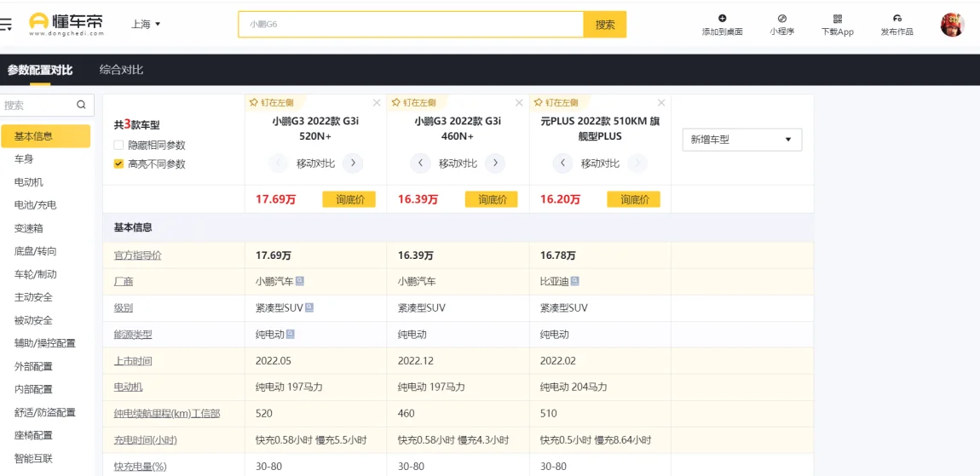Click info icon beside 比亚迪

tap(575, 281)
